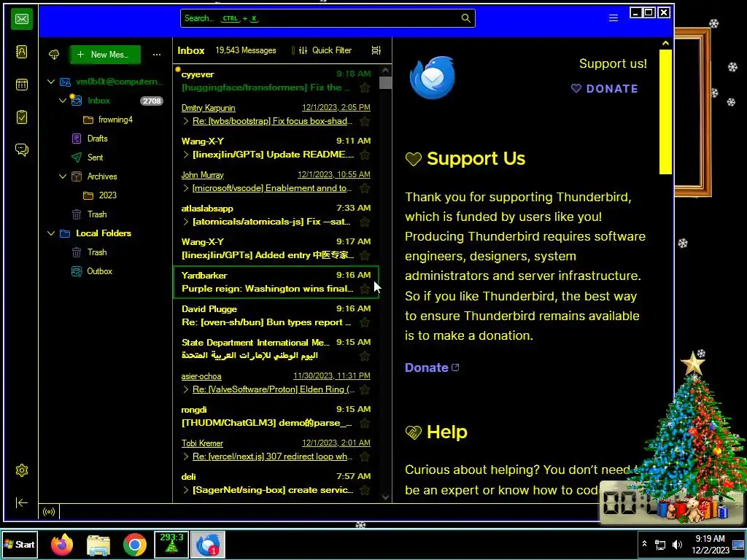Launch Firefox from the taskbar
747x560 pixels.
[62, 545]
